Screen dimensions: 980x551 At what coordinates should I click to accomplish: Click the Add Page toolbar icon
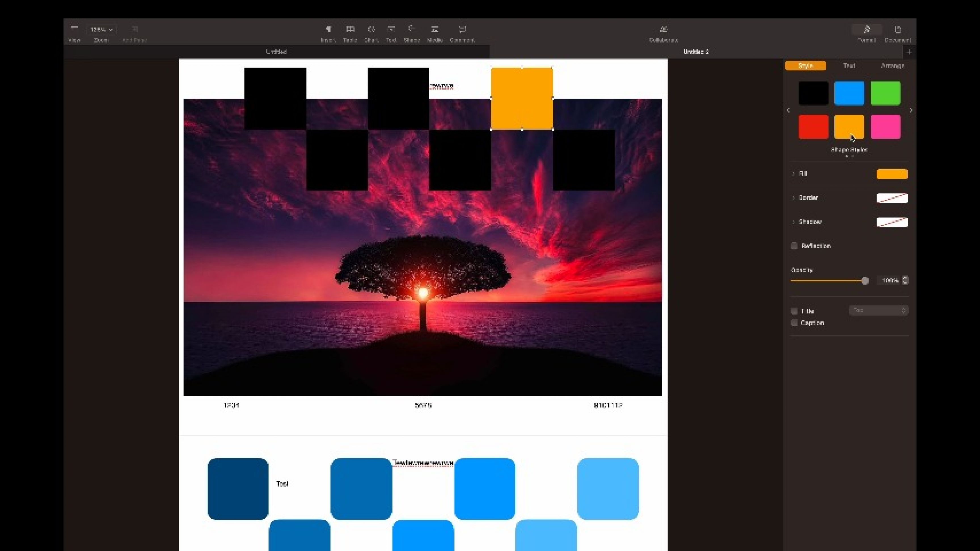135,29
